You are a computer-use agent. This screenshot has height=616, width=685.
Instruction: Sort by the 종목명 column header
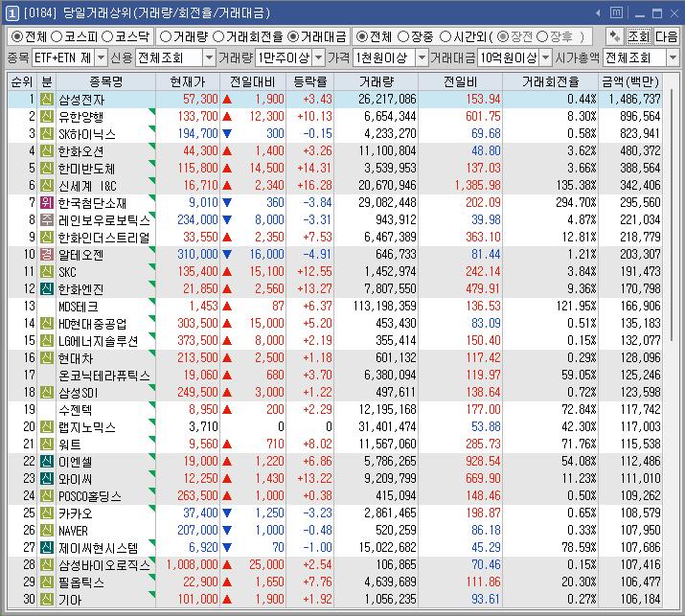point(105,81)
